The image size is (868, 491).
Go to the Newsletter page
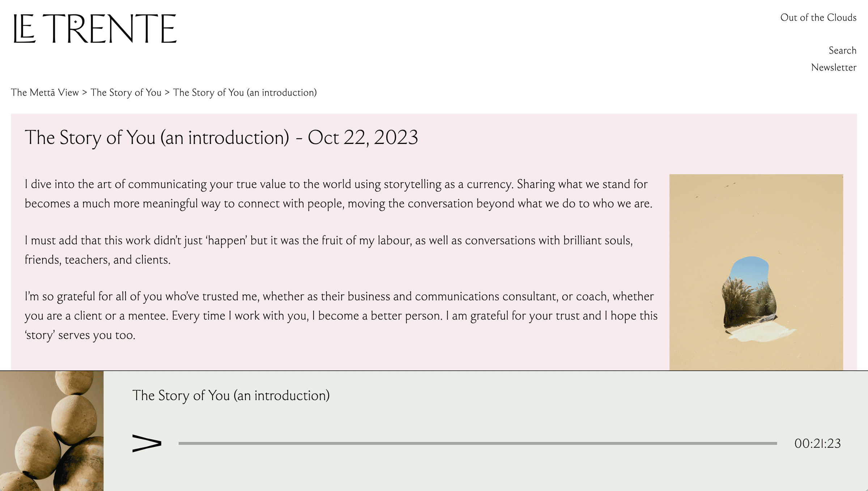834,67
